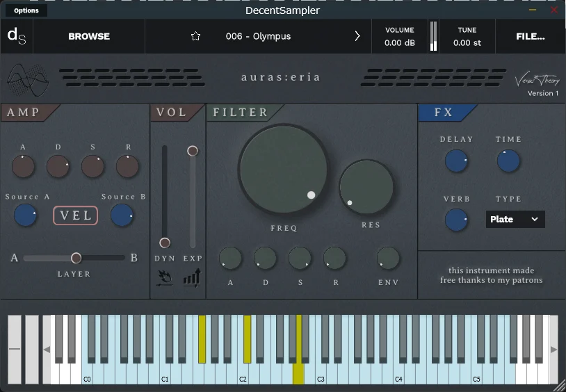Click the DELAY knob in FX
The height and width of the screenshot is (392, 566).
click(456, 161)
